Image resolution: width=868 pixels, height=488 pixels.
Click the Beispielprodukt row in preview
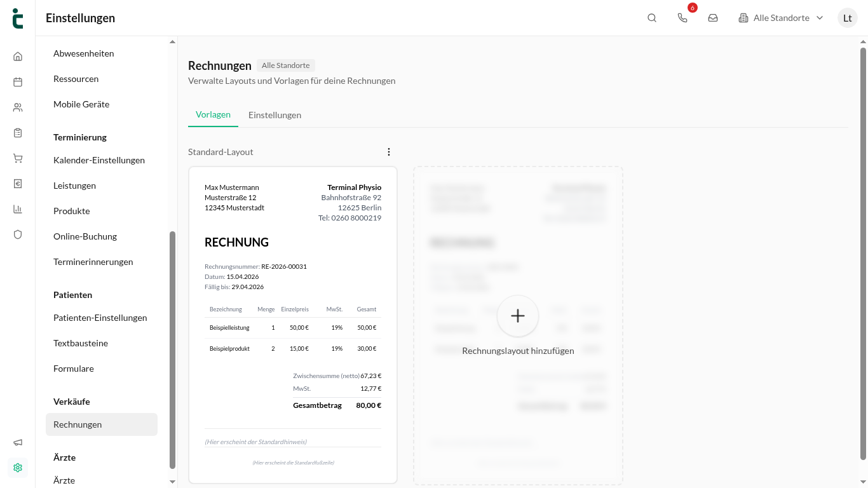293,349
